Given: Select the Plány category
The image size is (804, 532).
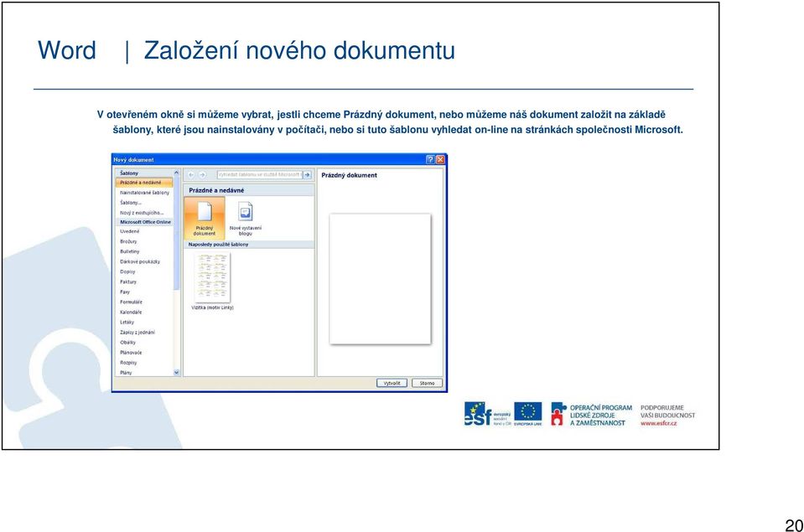Looking at the screenshot, I should tap(126, 373).
